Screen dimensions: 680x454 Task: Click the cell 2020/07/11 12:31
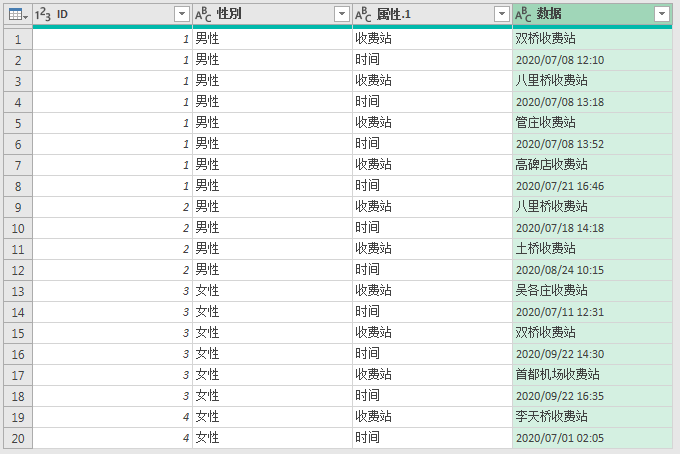tap(592, 312)
